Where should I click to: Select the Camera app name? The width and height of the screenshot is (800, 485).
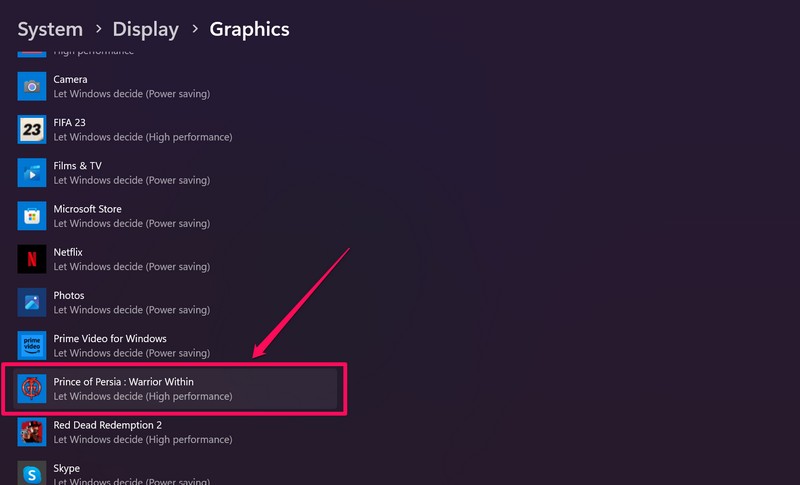point(70,80)
